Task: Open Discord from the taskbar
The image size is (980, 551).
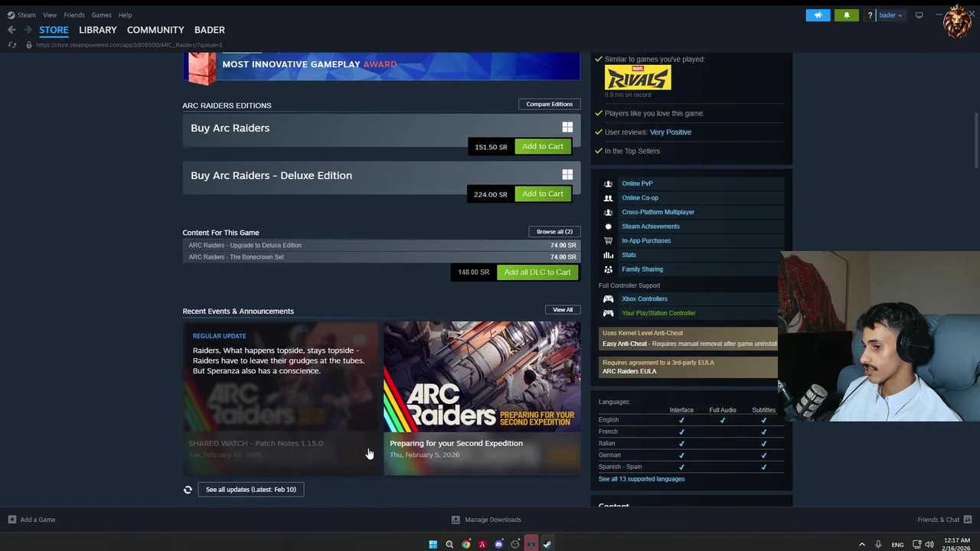Action: [498, 545]
